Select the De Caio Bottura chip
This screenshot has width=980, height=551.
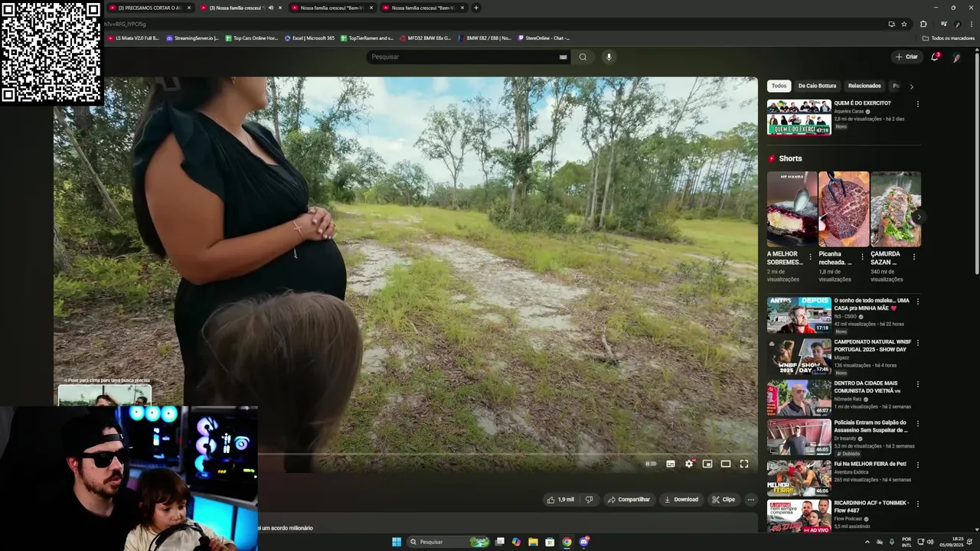[817, 86]
